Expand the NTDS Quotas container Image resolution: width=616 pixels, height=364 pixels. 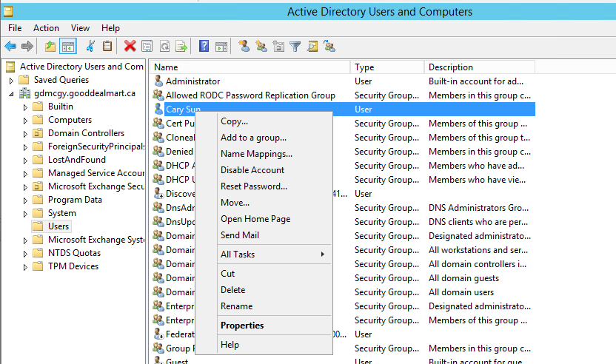(x=25, y=254)
